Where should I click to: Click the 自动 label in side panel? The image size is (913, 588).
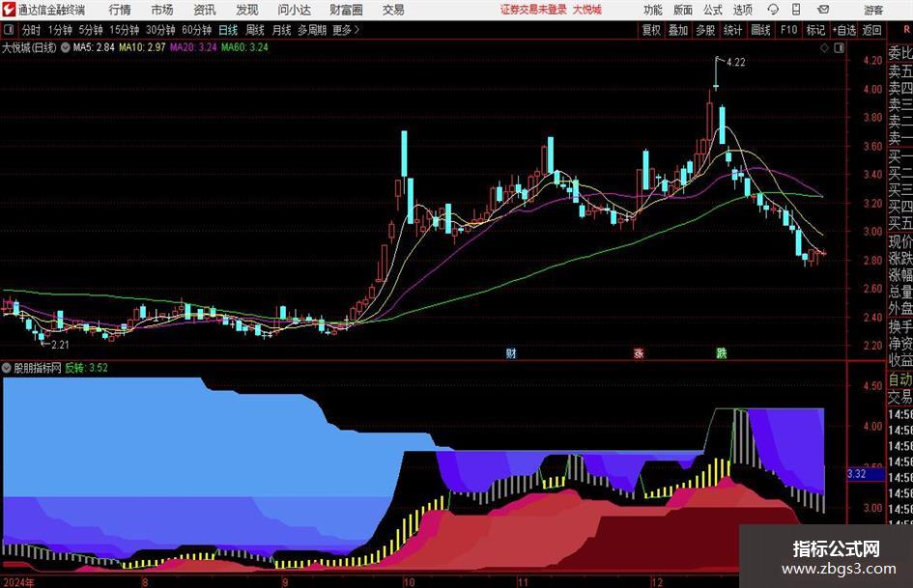pos(900,379)
